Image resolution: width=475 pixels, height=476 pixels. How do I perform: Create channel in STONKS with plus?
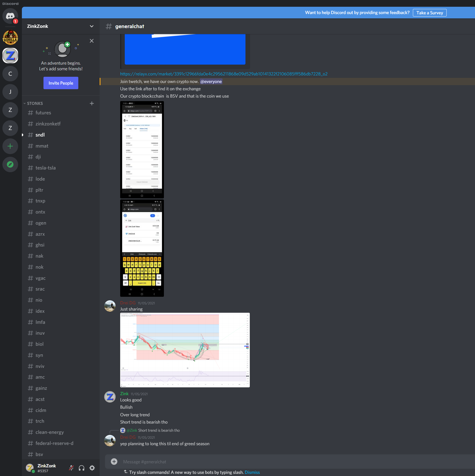tap(92, 103)
